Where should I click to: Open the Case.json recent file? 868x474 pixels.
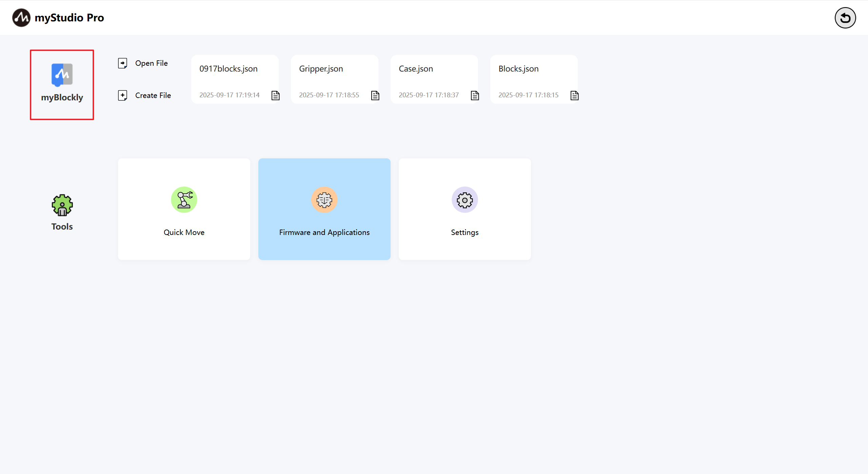click(416, 69)
